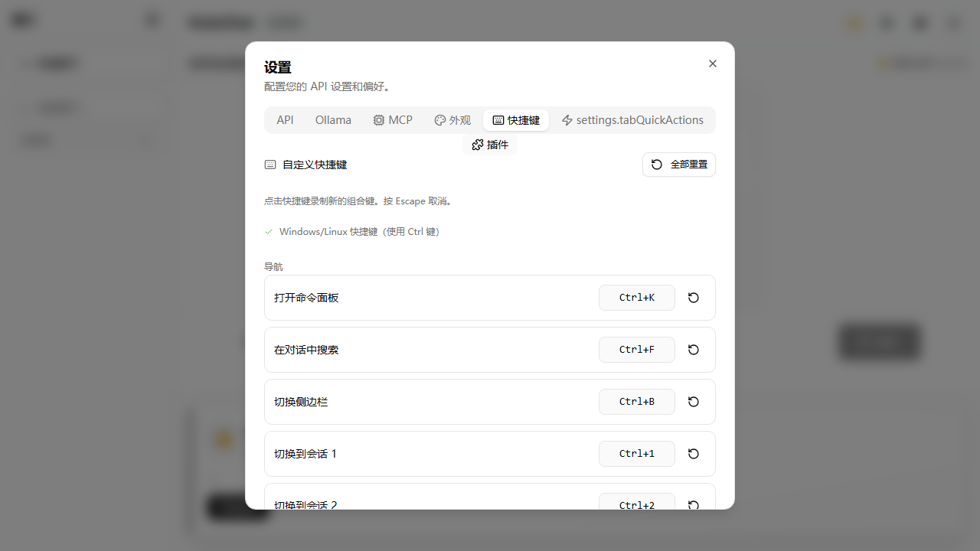Reset the 切换侧边栏 shortcut
Viewport: 980px width, 551px height.
tap(693, 402)
